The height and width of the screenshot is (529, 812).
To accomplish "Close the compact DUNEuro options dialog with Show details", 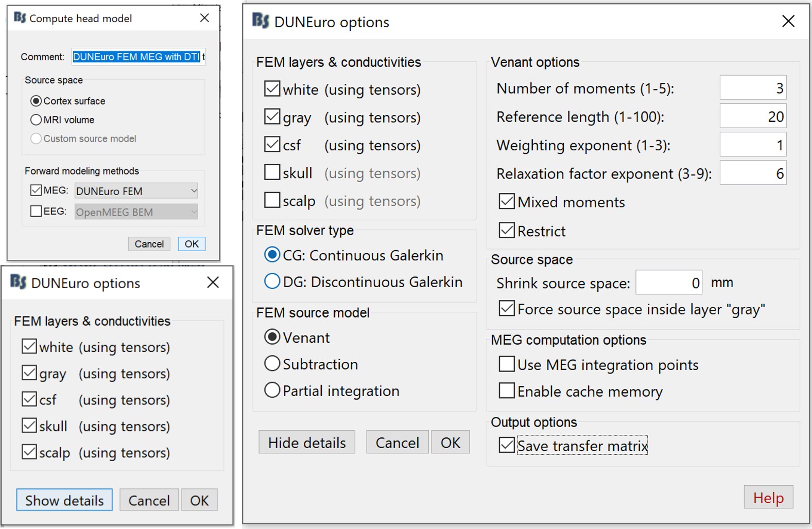I will (213, 283).
